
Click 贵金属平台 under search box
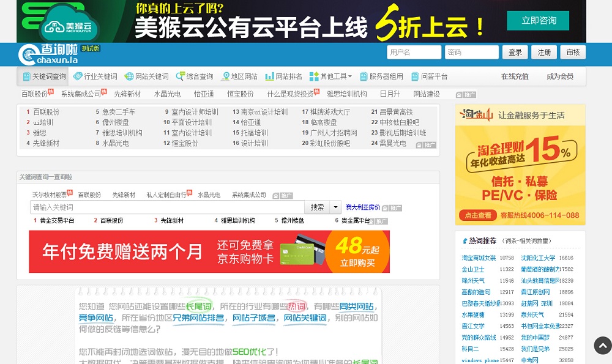(x=356, y=220)
